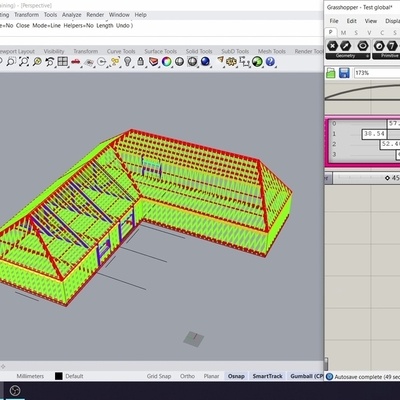Click the Mode=Line command-line option

point(46,25)
